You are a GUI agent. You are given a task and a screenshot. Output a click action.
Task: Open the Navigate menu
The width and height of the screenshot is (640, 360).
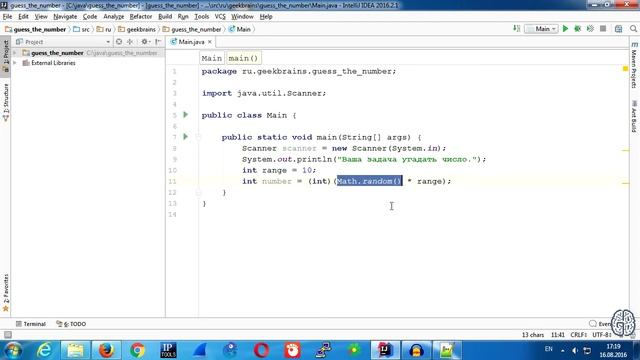point(65,16)
